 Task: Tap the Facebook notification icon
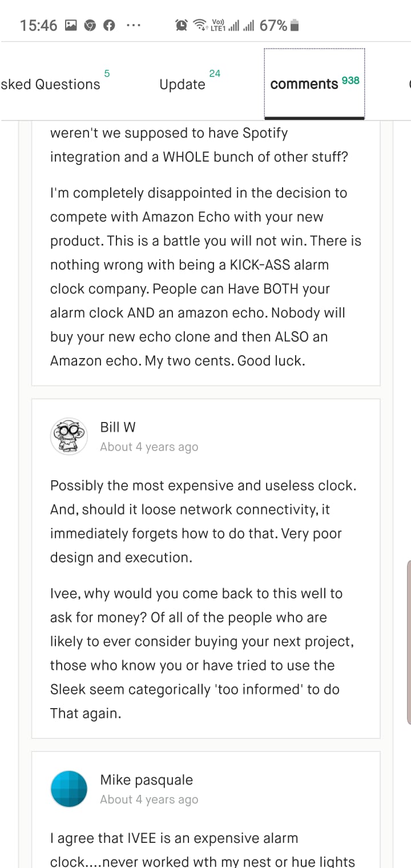[x=108, y=25]
